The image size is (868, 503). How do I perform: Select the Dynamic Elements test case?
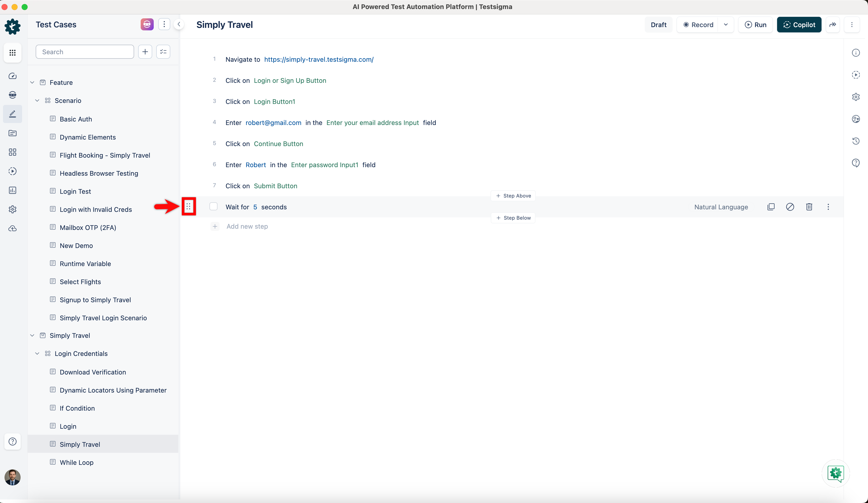coord(87,137)
